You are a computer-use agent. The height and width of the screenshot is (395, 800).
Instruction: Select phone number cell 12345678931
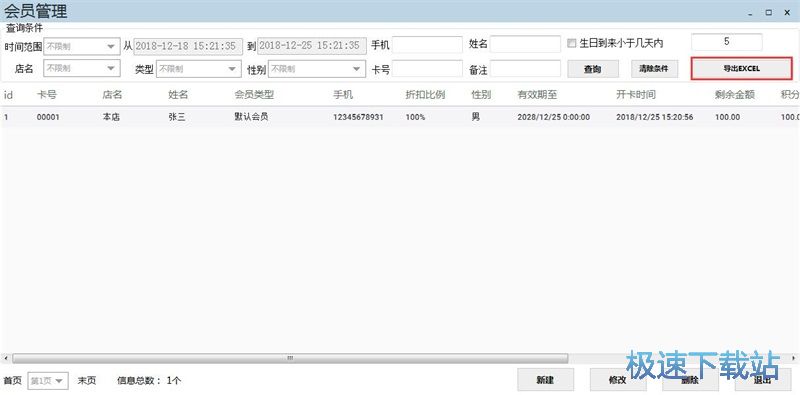click(358, 117)
